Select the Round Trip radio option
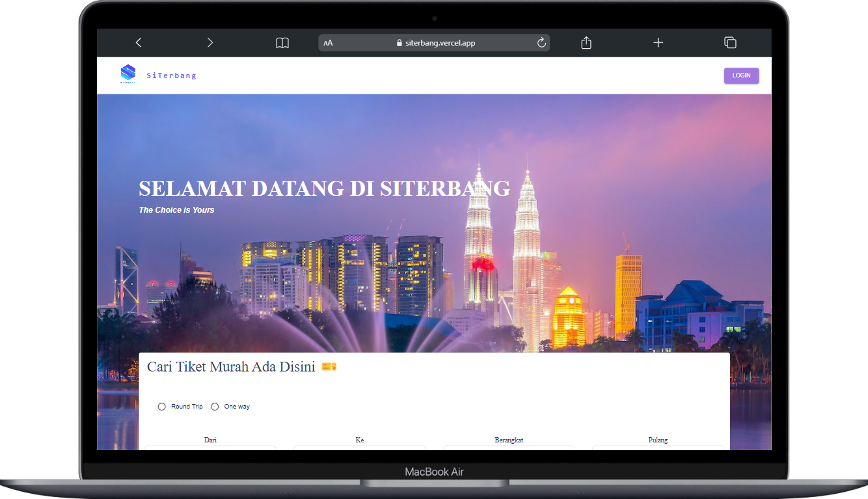868x499 pixels. (x=162, y=407)
